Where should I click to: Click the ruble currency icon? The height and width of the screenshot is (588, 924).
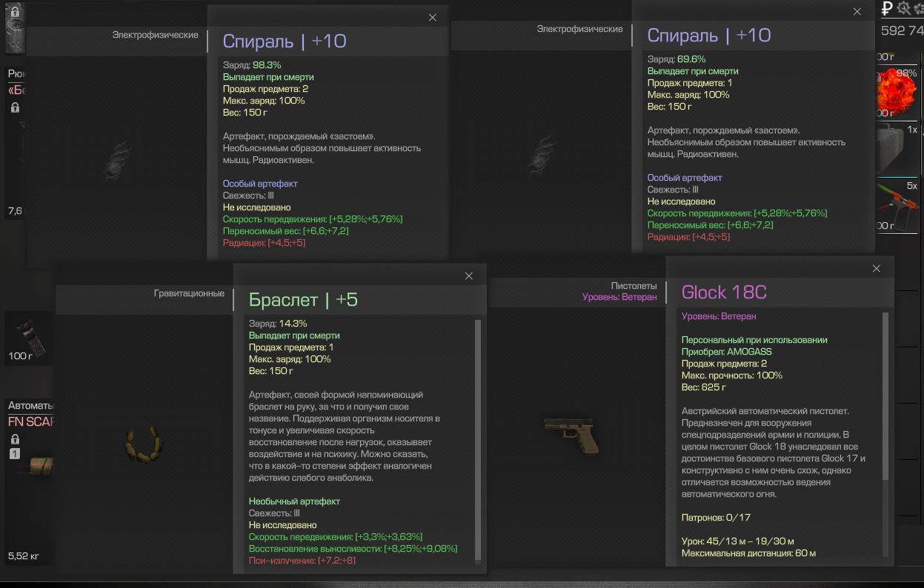pyautogui.click(x=886, y=9)
